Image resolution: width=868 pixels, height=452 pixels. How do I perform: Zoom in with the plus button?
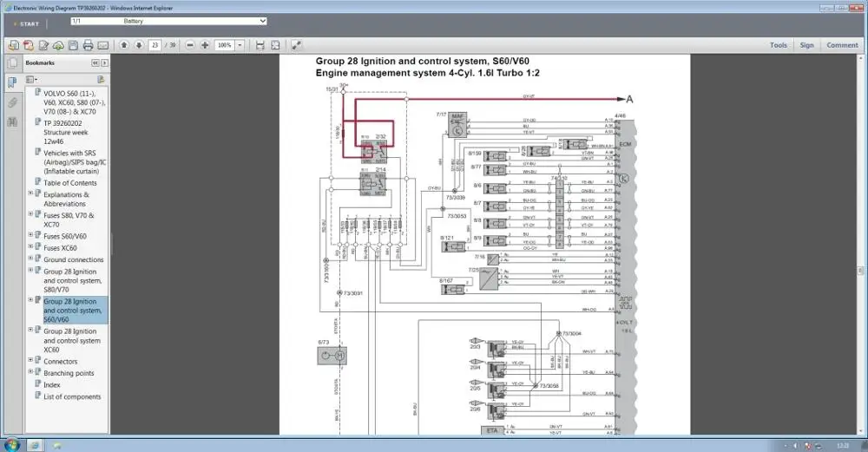coord(205,45)
